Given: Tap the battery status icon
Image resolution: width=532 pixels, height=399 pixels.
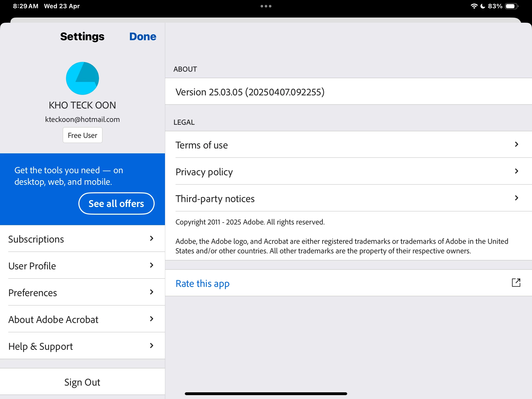Looking at the screenshot, I should point(511,6).
